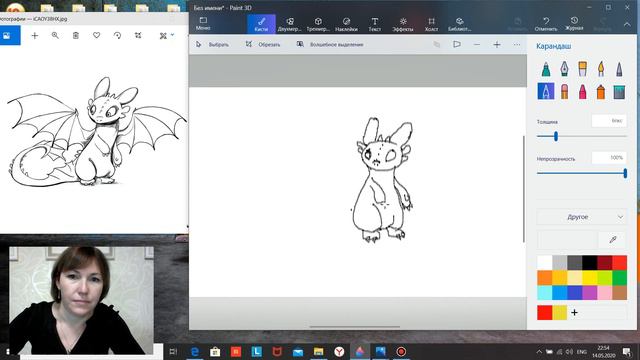This screenshot has height=360, width=640.
Task: Select the orange Spray can tool
Action: point(601,91)
